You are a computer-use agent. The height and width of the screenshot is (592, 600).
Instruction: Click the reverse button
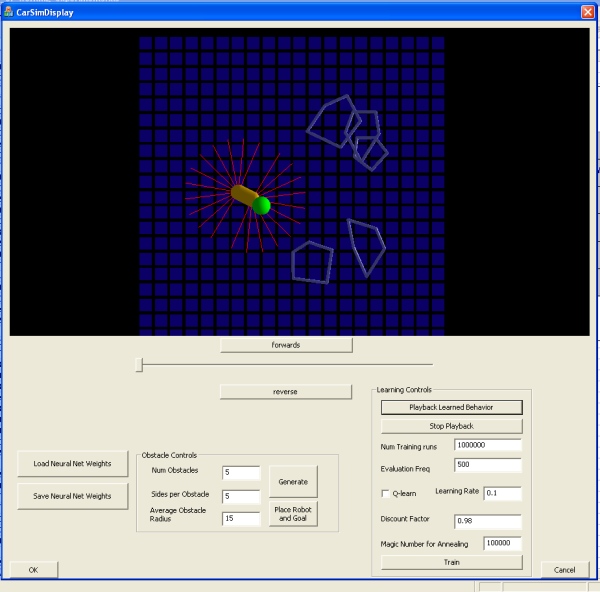pos(285,391)
